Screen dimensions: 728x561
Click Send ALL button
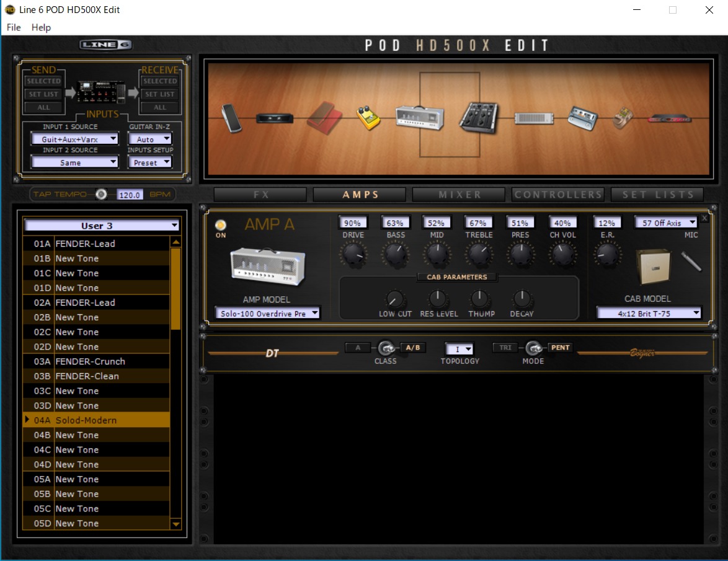click(x=43, y=107)
